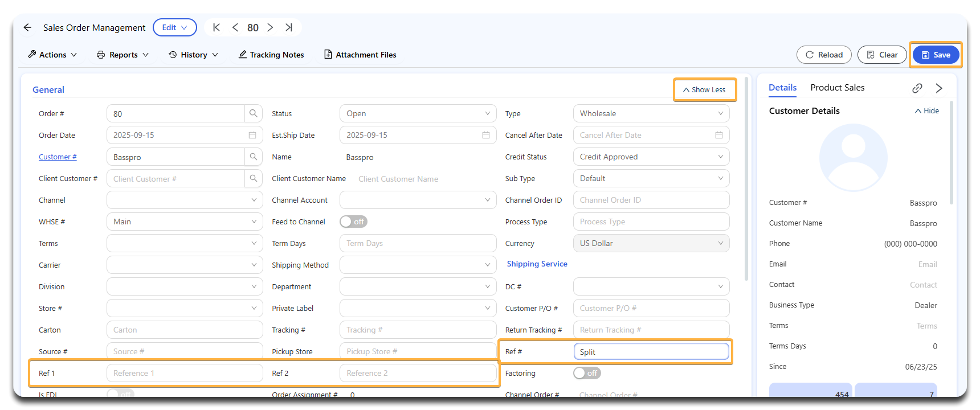980x410 pixels.
Task: Switch to the Product Sales tab
Action: tap(837, 88)
